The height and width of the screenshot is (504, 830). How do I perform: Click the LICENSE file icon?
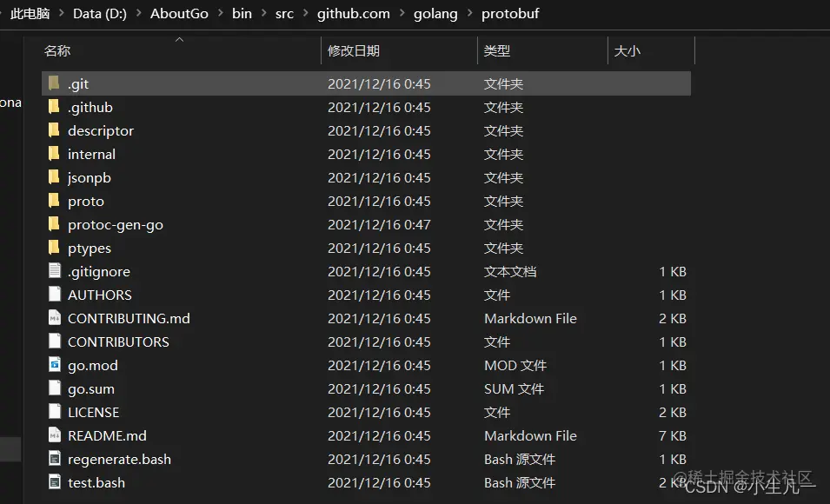pos(55,411)
